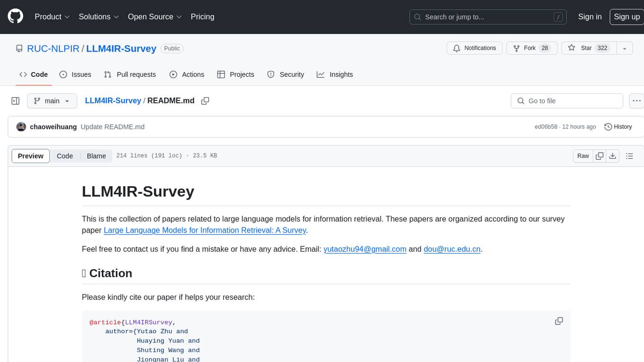Click the star count badge 322
This screenshot has height=362, width=644.
click(602, 48)
